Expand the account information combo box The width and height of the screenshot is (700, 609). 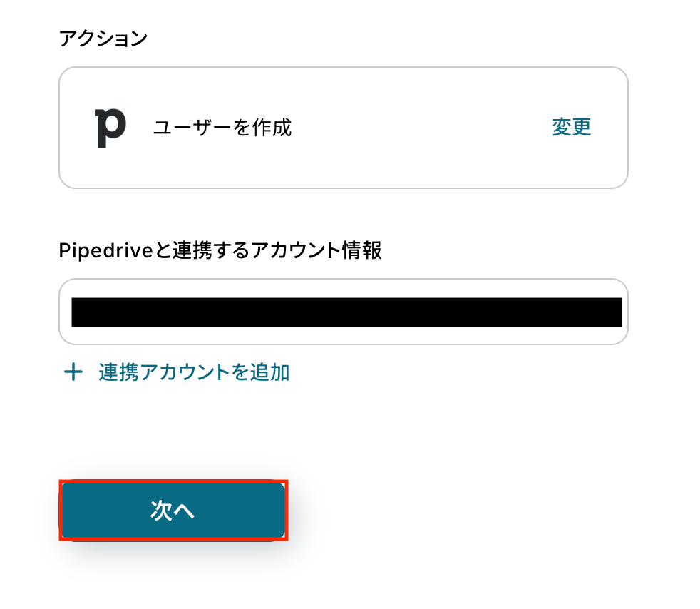pos(344,312)
